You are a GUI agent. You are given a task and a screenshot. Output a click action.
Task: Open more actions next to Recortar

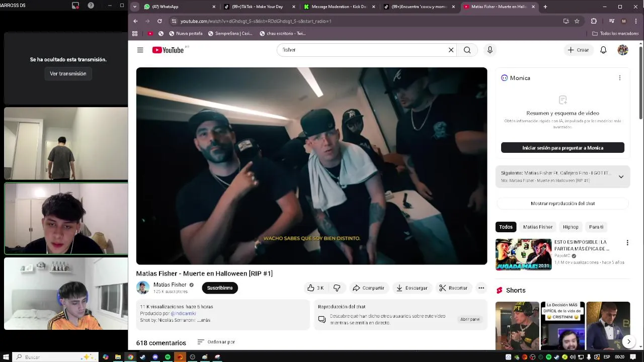(x=481, y=288)
